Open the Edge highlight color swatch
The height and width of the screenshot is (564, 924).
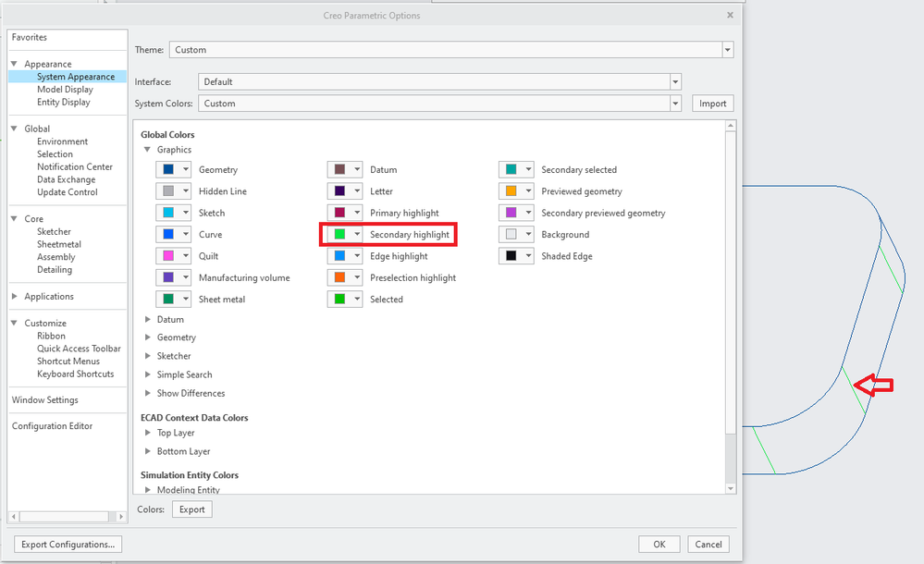(x=345, y=256)
